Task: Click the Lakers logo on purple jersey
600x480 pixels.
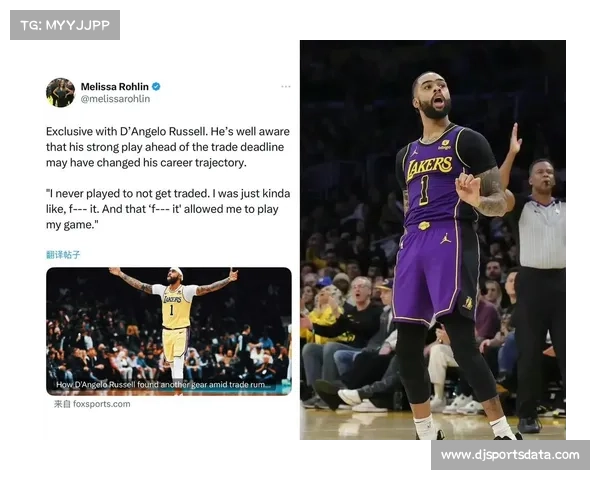Action: (429, 167)
